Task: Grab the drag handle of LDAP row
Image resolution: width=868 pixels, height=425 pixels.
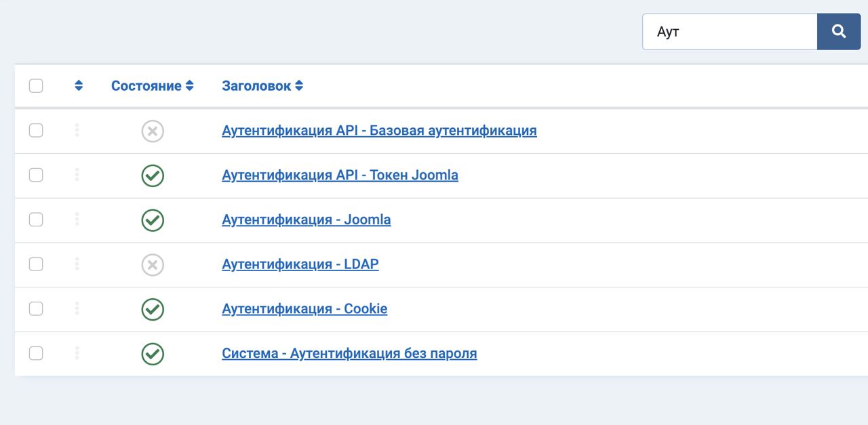Action: 77,264
